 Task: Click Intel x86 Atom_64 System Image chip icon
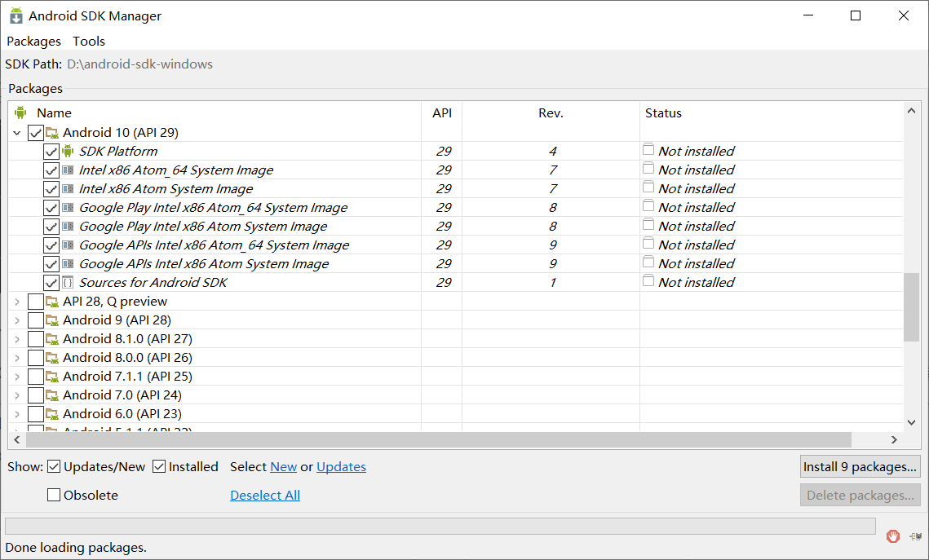69,170
